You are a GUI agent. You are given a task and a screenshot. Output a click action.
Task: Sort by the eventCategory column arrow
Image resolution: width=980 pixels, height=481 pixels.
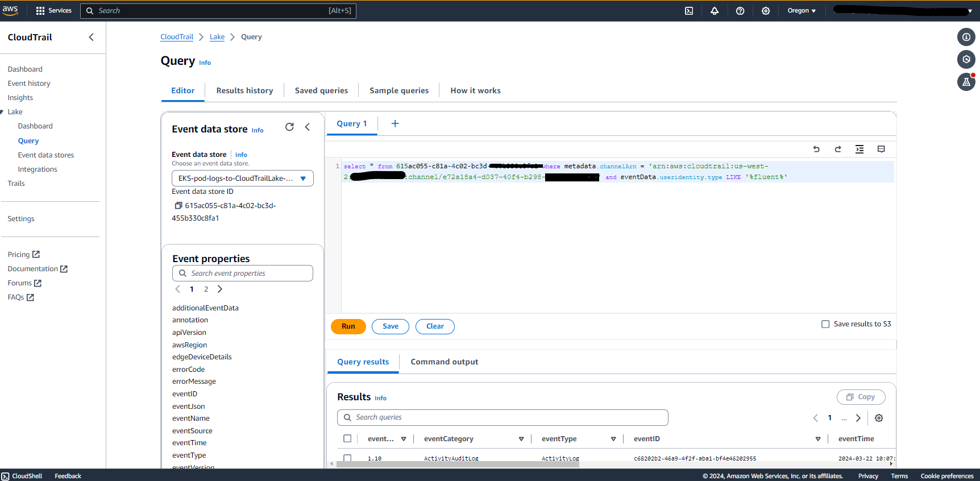(521, 439)
